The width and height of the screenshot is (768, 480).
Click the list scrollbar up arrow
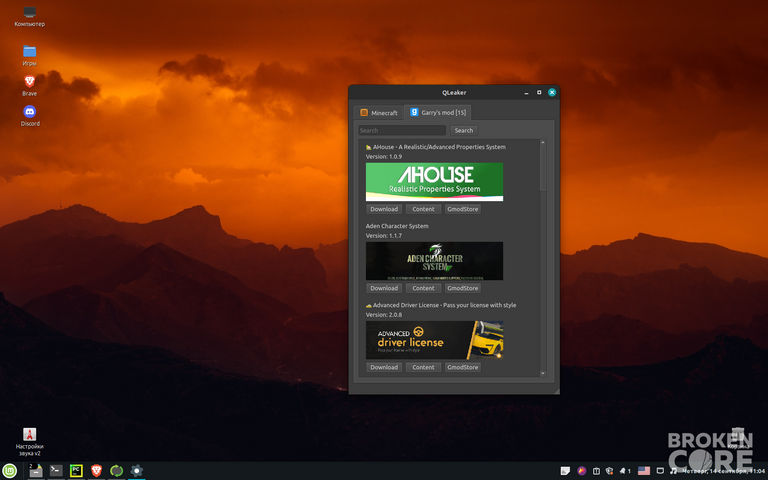pos(543,143)
